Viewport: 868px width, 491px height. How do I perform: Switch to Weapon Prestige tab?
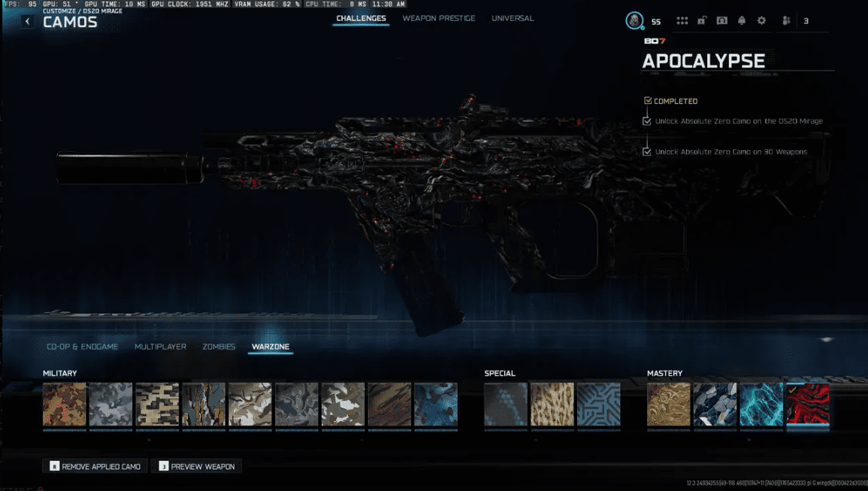[439, 18]
